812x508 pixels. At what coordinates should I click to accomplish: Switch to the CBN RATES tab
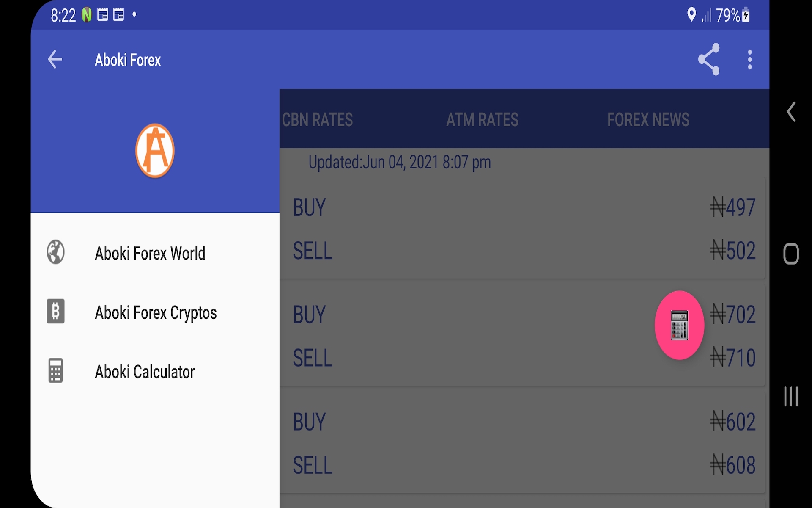coord(317,120)
